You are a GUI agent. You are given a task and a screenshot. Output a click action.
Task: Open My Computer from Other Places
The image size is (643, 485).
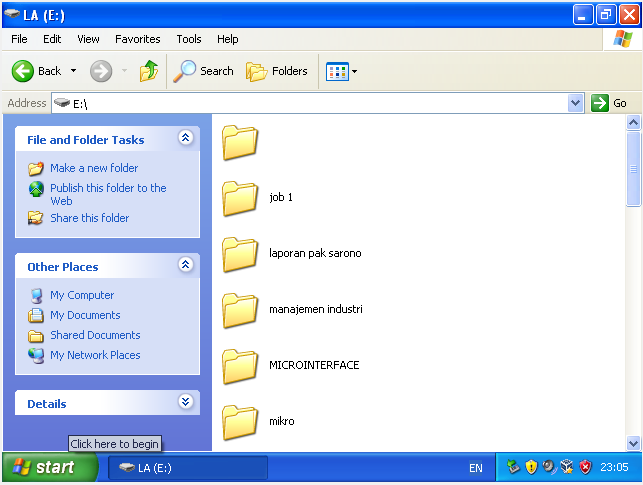pyautogui.click(x=82, y=295)
